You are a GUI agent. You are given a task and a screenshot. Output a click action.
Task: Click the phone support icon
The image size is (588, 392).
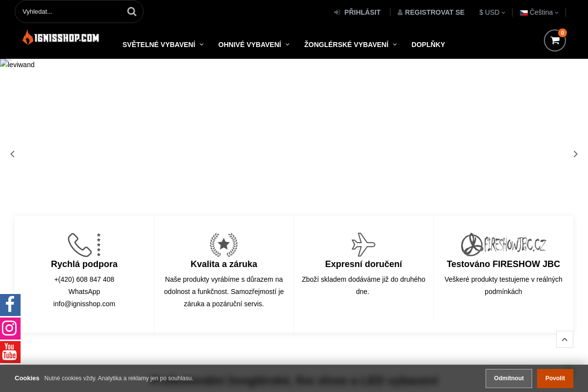point(84,245)
